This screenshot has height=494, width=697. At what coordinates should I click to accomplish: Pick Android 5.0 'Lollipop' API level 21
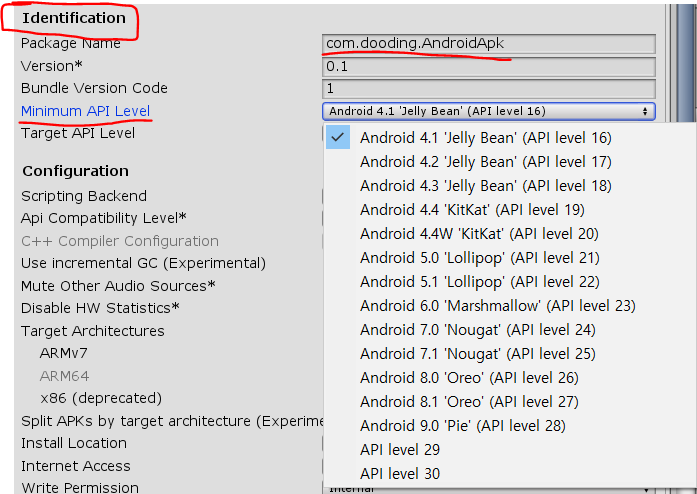pyautogui.click(x=480, y=258)
